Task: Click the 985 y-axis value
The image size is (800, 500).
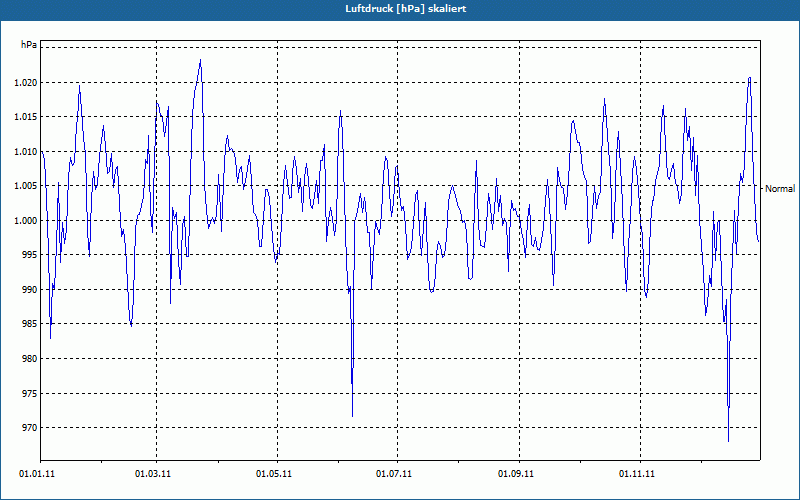Action: click(30, 324)
